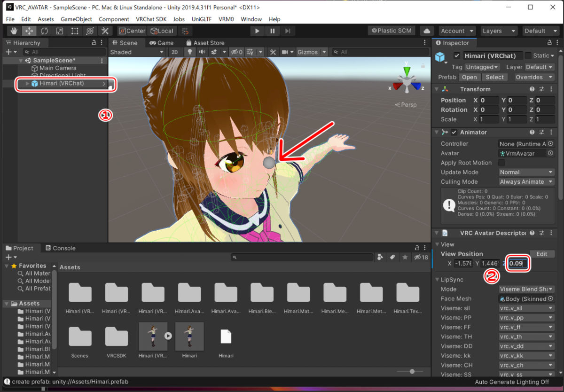Open the VRChat SDK menu
This screenshot has height=392, width=564.
coord(151,19)
